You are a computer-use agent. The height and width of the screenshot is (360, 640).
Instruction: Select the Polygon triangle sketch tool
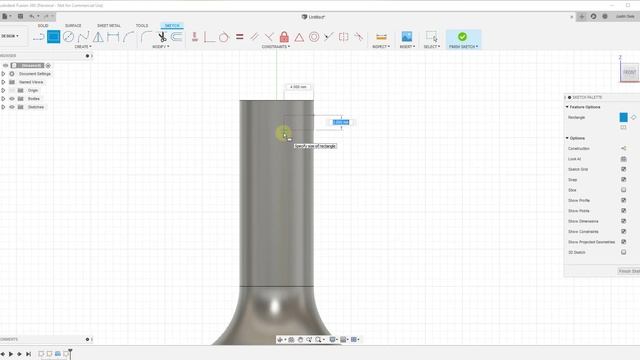coord(98,37)
